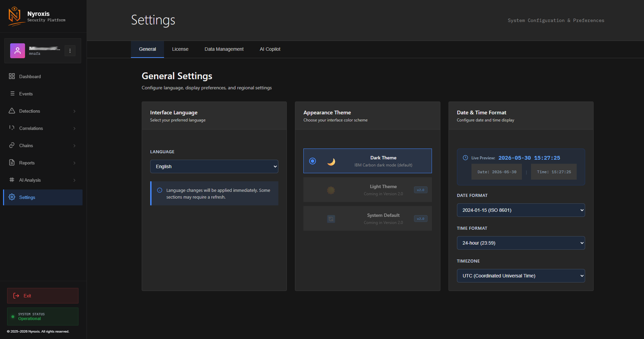Click the Dashboard grid icon
The width and height of the screenshot is (644, 339).
point(12,76)
